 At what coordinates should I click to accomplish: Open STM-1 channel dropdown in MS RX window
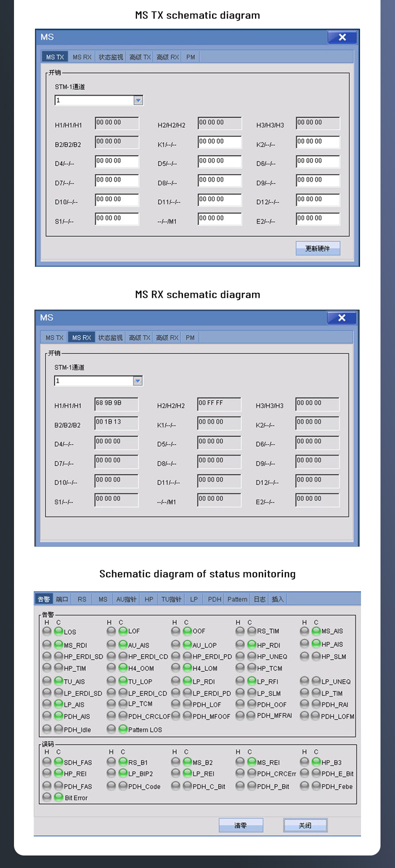coord(138,381)
